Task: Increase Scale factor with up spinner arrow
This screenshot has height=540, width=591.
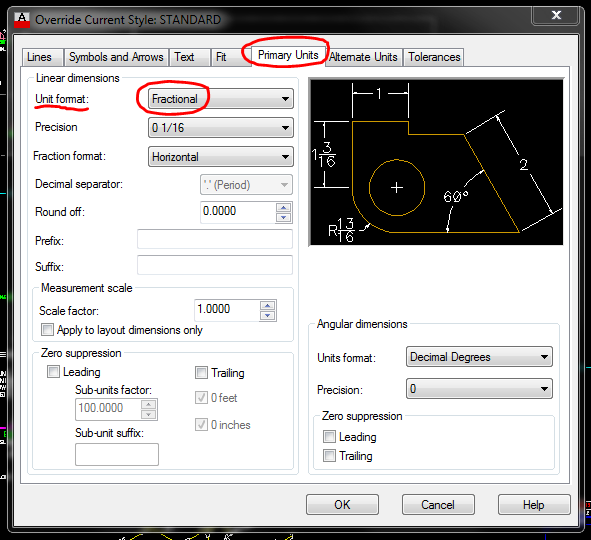Action: (268, 306)
